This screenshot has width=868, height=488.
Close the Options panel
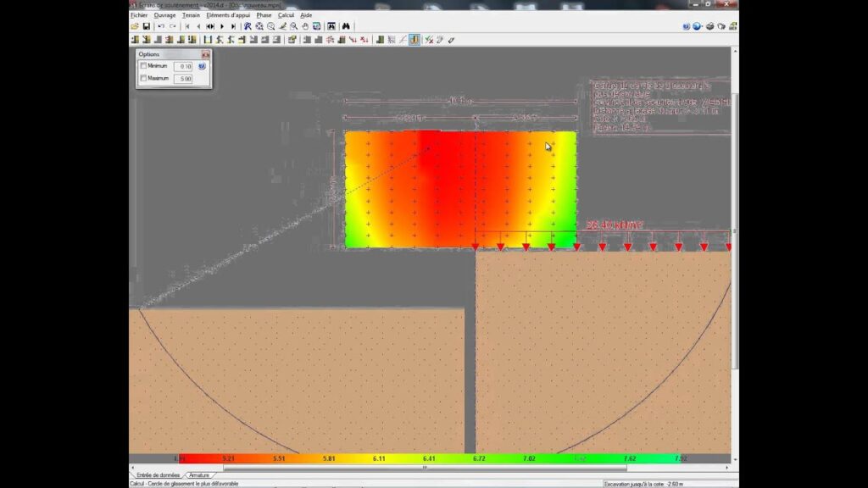tap(205, 54)
